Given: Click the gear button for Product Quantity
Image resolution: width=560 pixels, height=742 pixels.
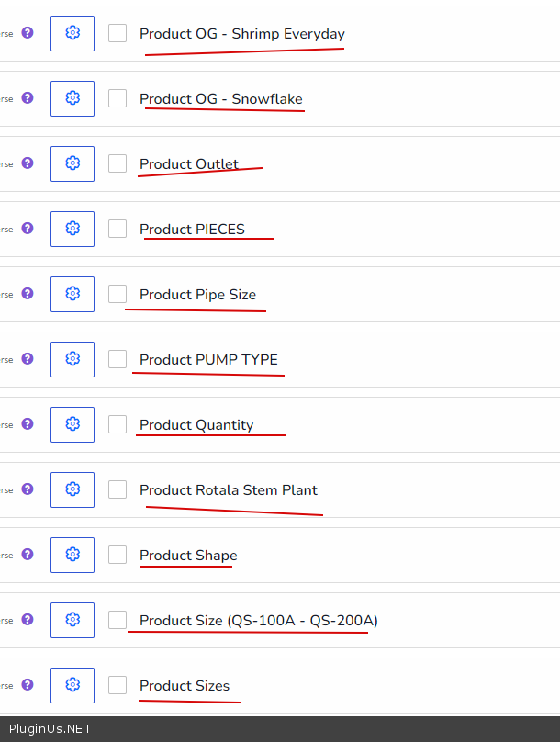Looking at the screenshot, I should point(73,424).
